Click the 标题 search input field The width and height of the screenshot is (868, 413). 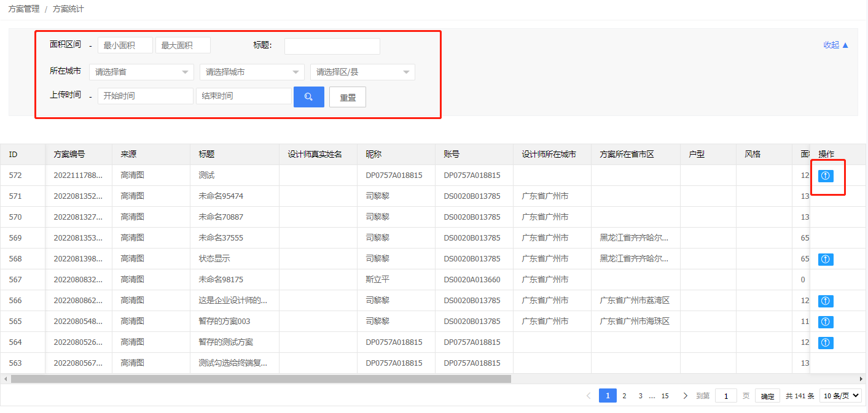coord(332,46)
